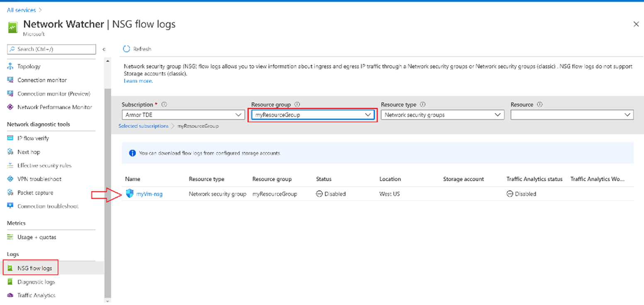
Task: Click the Refresh icon in toolbar
Action: pyautogui.click(x=127, y=49)
